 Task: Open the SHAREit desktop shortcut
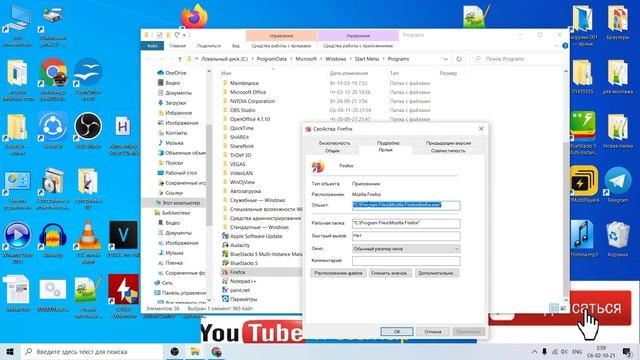click(x=53, y=130)
